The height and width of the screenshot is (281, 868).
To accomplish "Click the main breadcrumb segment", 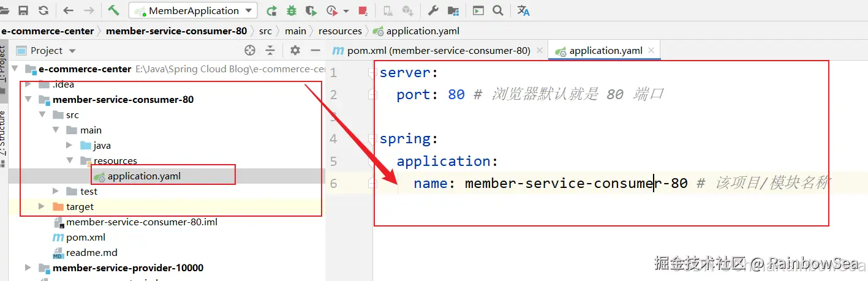I will pyautogui.click(x=295, y=31).
